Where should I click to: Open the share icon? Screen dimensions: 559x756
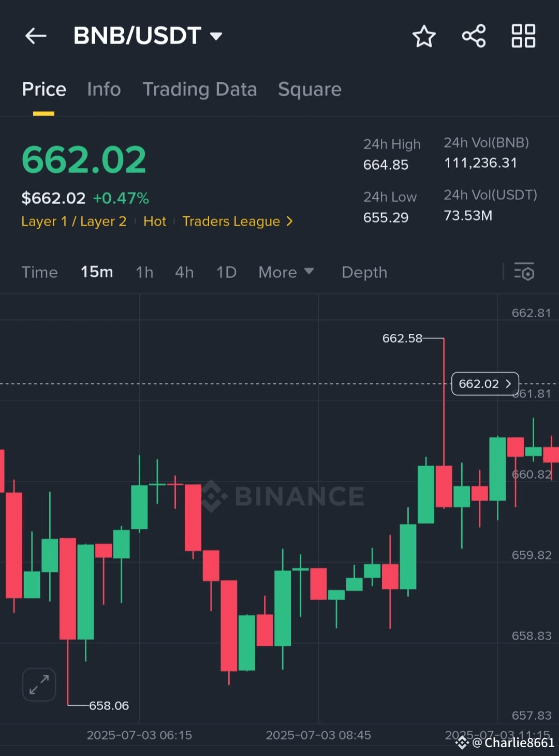pyautogui.click(x=474, y=36)
